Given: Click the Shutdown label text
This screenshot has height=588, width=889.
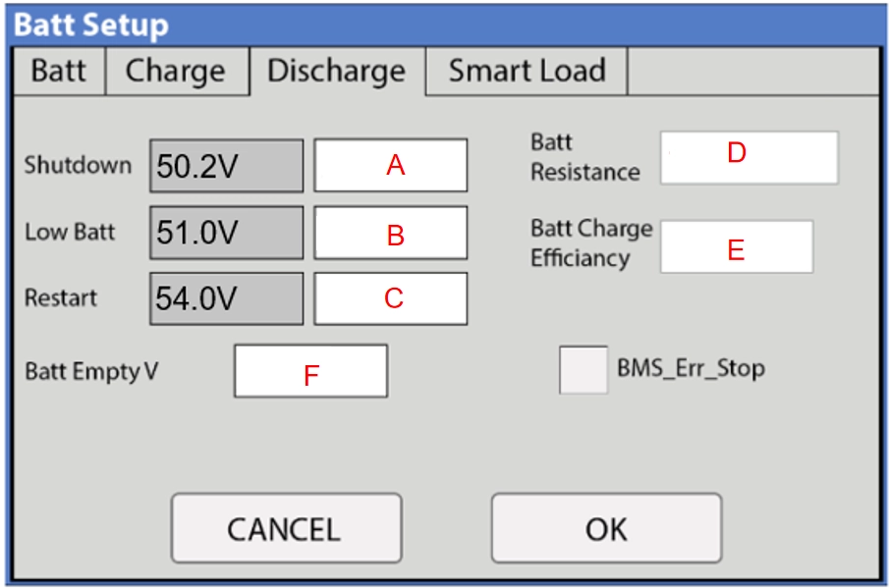Looking at the screenshot, I should click(x=78, y=166).
